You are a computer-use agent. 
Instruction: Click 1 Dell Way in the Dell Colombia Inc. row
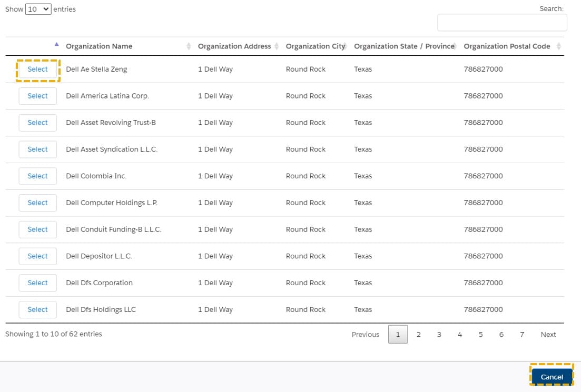pos(215,176)
